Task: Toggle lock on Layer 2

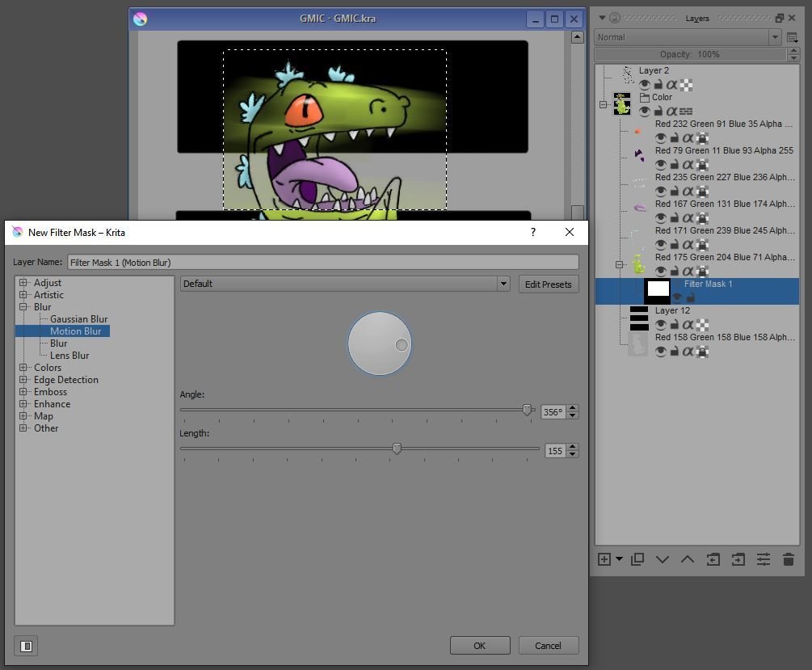Action: (658, 85)
